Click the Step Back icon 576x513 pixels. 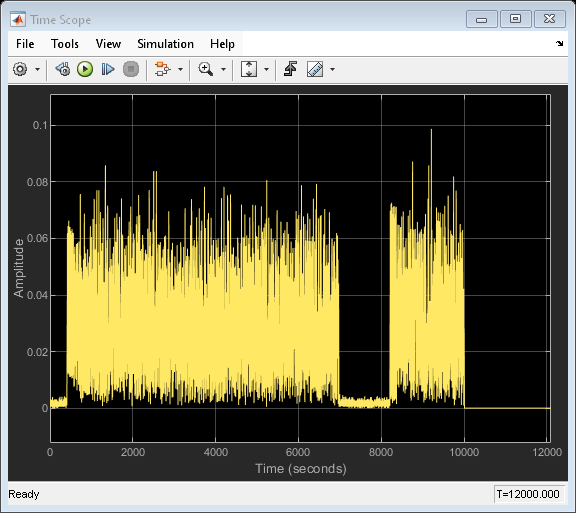(x=63, y=69)
